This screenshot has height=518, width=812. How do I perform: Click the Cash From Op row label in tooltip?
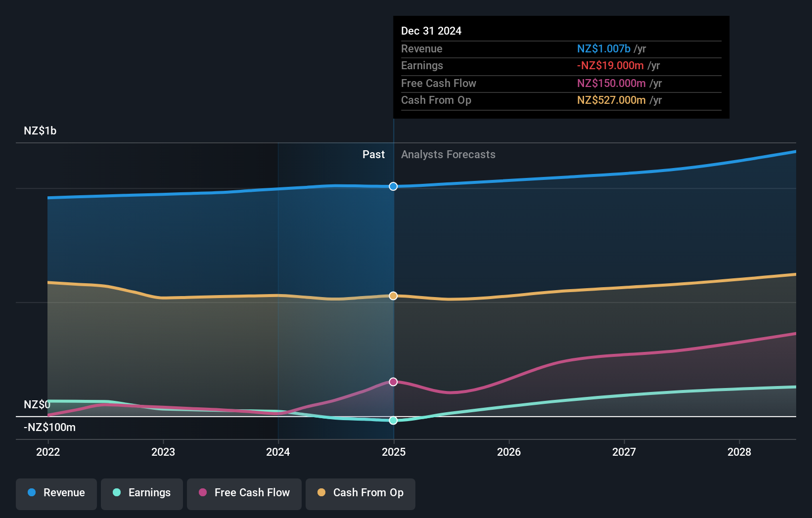(x=436, y=100)
